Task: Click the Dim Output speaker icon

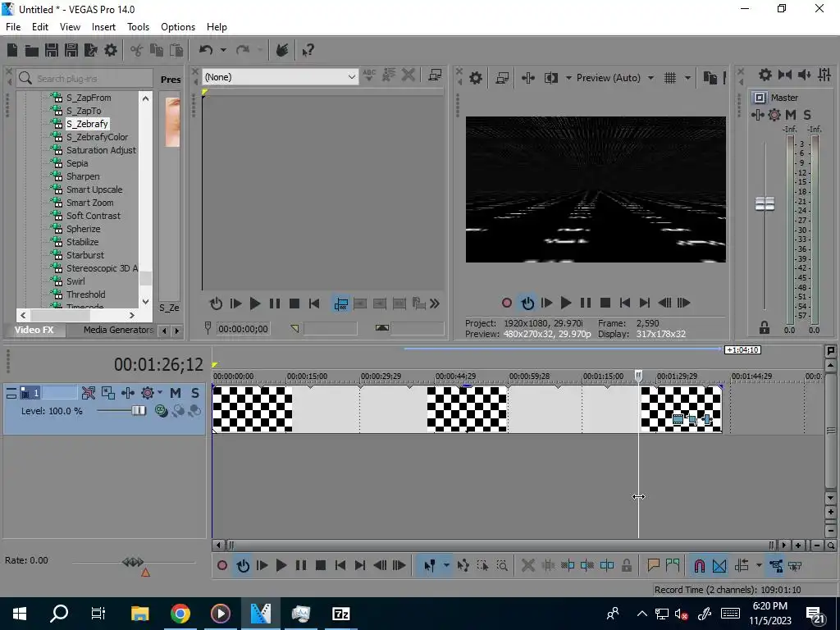Action: coord(805,75)
